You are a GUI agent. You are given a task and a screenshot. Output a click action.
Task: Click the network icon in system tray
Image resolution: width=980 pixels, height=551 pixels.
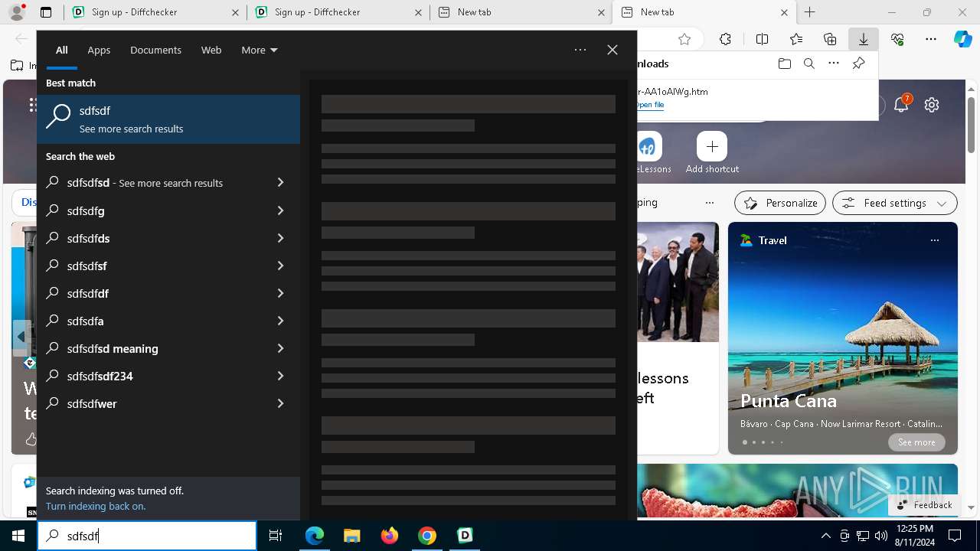coord(862,536)
